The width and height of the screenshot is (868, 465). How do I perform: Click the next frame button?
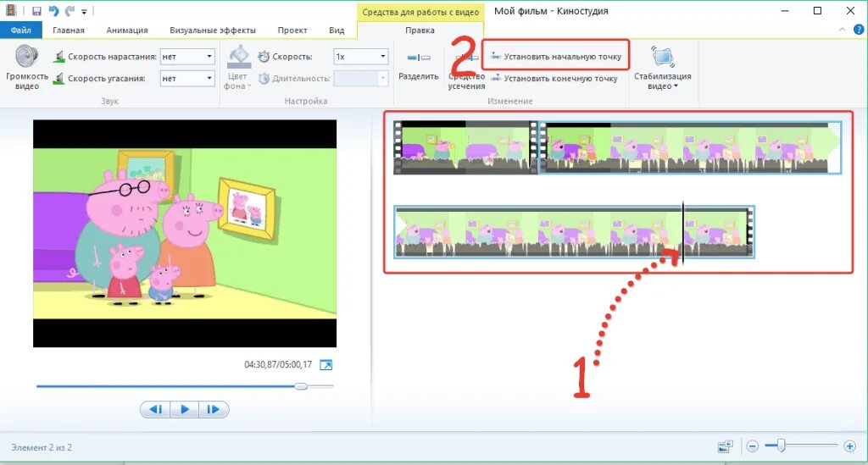point(213,410)
